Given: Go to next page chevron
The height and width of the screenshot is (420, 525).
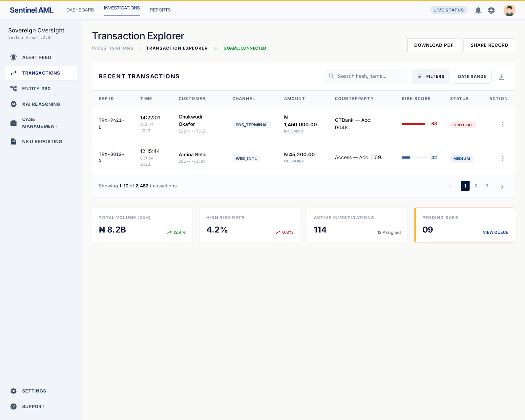Looking at the screenshot, I should (x=502, y=186).
